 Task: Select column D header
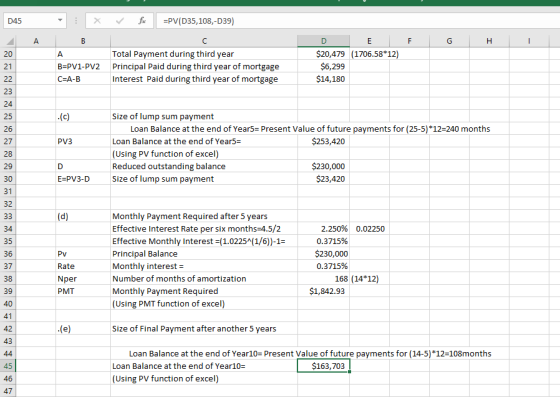point(324,41)
